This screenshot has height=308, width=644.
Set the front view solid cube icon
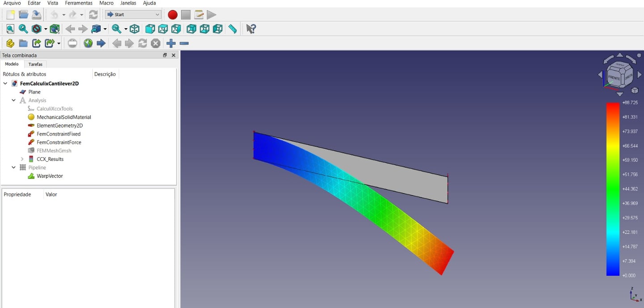[150, 29]
